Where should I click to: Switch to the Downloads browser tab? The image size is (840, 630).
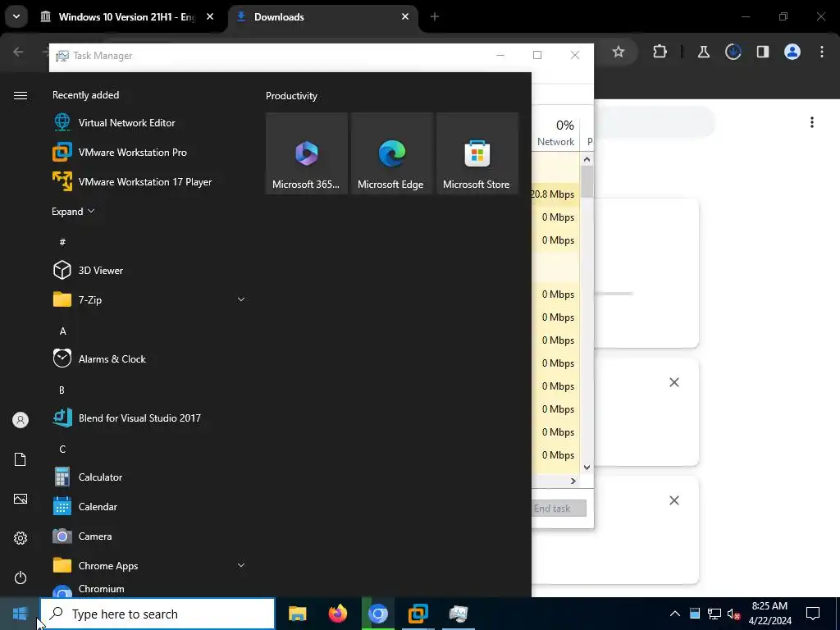coord(322,17)
